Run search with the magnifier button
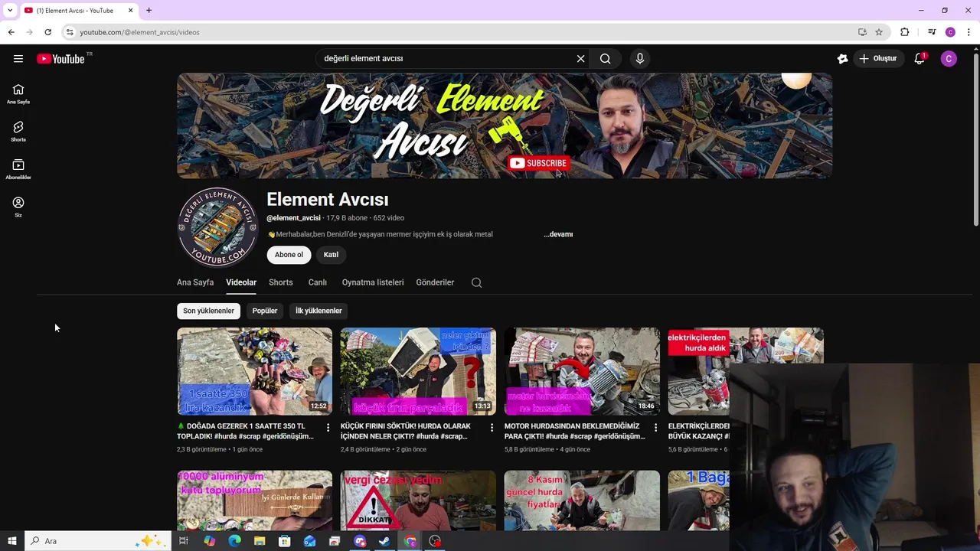 [606, 58]
